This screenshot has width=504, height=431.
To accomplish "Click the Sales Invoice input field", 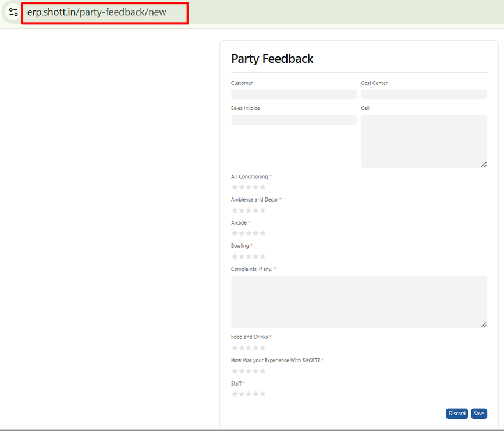I will 293,120.
